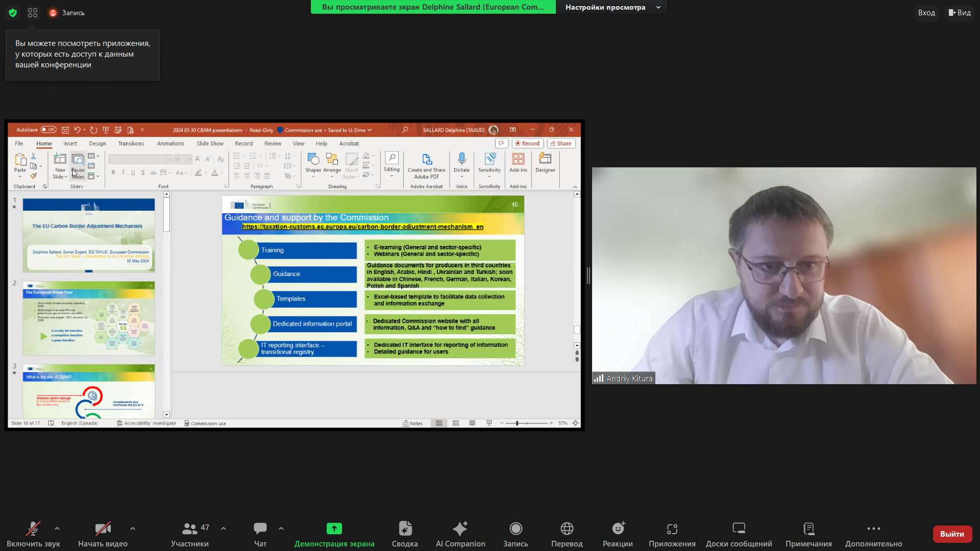This screenshot has height=551, width=980.
Task: Click the Andriy Kitura video tile
Action: 783,275
